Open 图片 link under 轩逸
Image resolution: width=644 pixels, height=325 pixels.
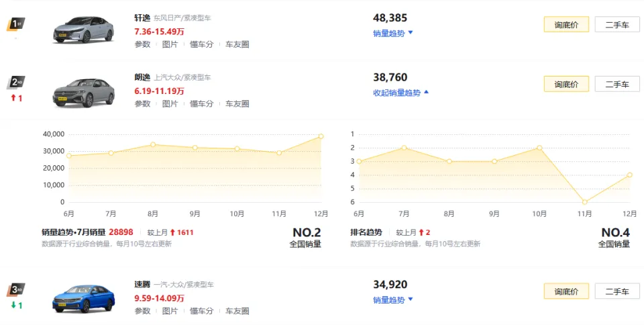coord(170,44)
